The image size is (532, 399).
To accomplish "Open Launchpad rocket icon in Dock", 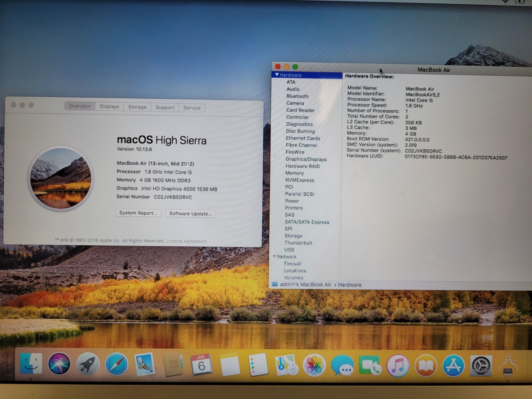I will pos(88,364).
